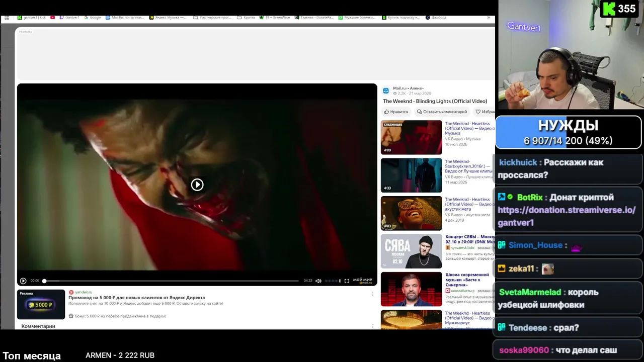644x362 pixels.
Task: Open the browser apps grid icon
Action: click(x=7, y=18)
